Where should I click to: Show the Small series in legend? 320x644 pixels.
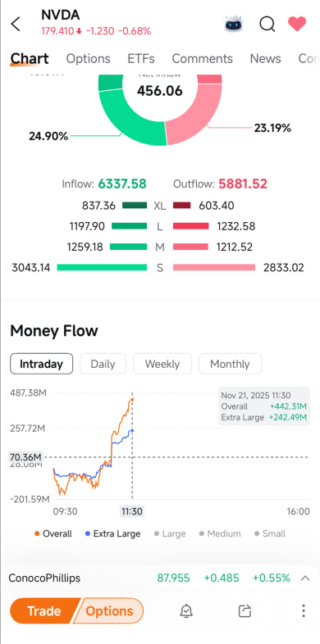coord(270,533)
